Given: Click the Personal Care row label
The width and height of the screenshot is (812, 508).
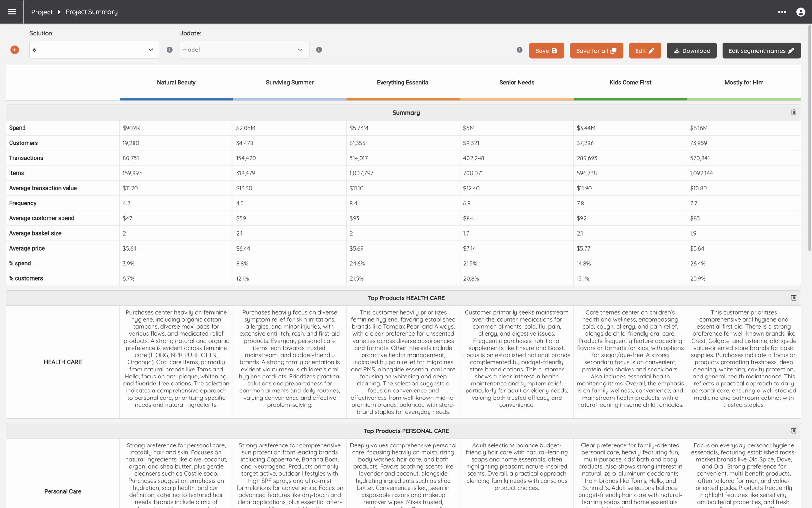Looking at the screenshot, I should point(63,491).
